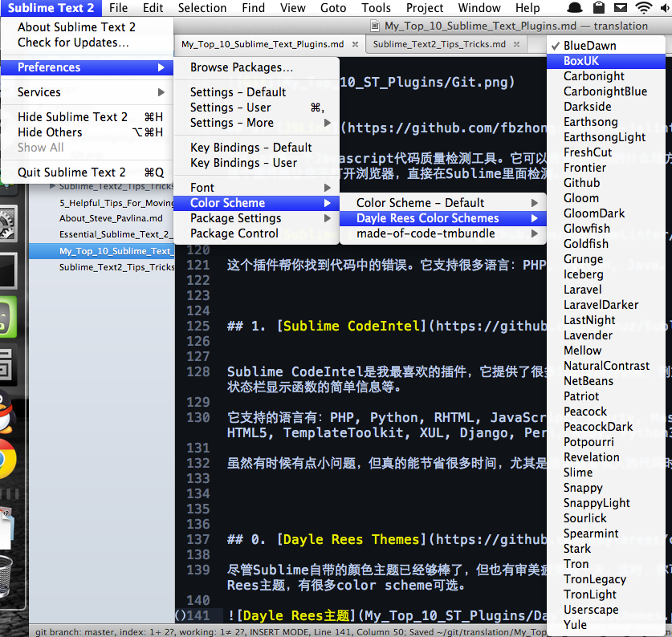
Task: Choose Quit Sublime Text 2
Action: coord(87,172)
